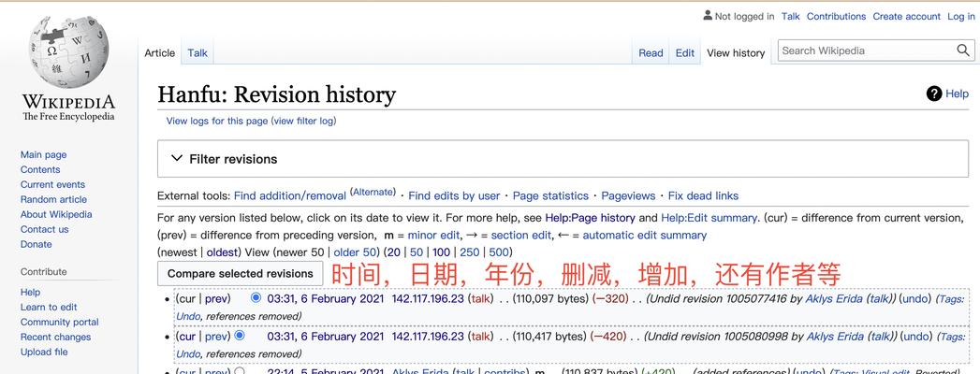Open Learn to edit in sidebar
This screenshot has height=374, width=980.
click(x=49, y=307)
